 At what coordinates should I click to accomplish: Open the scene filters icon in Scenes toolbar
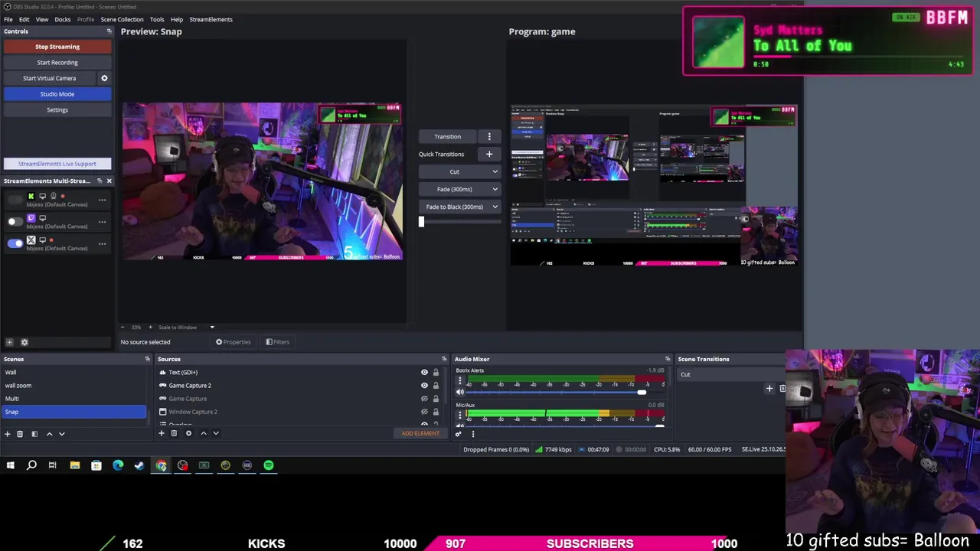[x=34, y=434]
